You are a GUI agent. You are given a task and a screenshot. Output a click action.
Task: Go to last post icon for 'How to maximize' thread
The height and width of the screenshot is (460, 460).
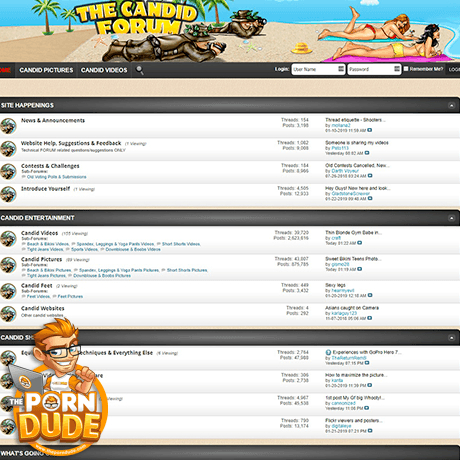click(x=370, y=385)
